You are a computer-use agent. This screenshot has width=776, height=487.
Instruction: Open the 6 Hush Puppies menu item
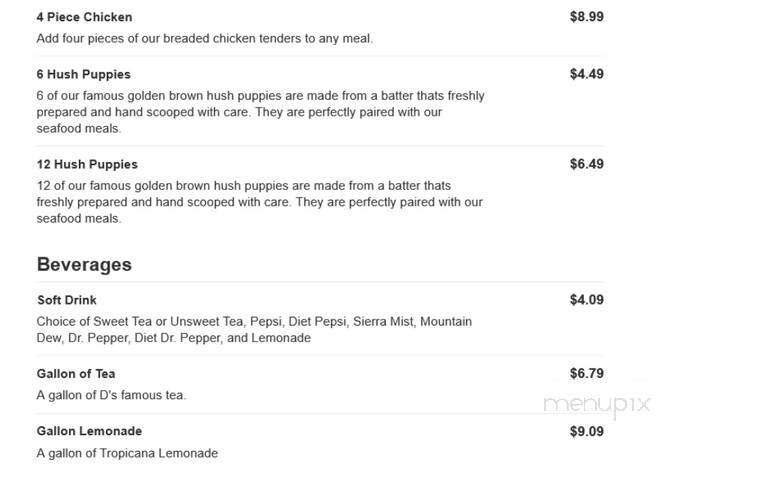[x=84, y=75]
